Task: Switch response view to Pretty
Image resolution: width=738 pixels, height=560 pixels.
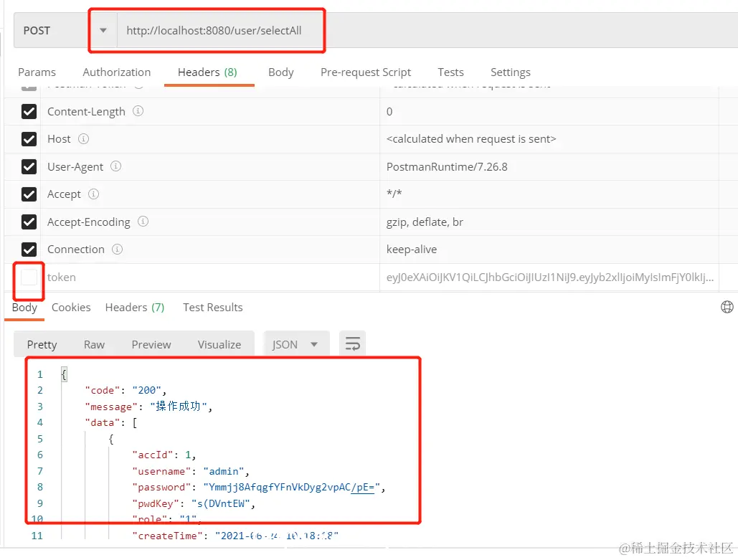Action: tap(42, 344)
